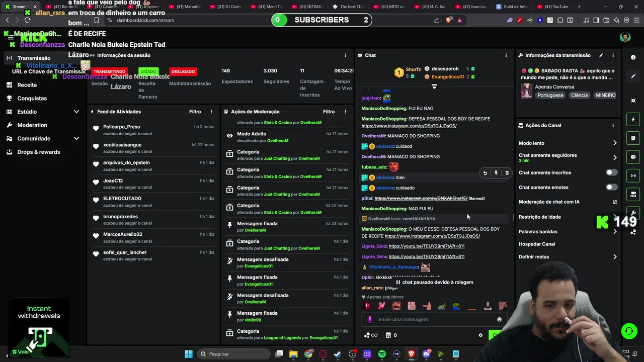
Task: Open Ligote_Solo's first youtu.be link
Action: [x=427, y=246]
